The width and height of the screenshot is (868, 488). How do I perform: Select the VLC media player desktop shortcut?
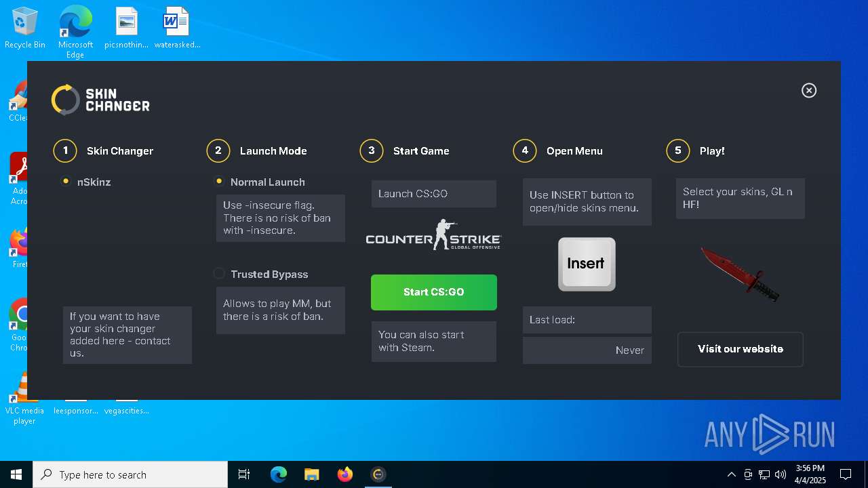(x=24, y=399)
